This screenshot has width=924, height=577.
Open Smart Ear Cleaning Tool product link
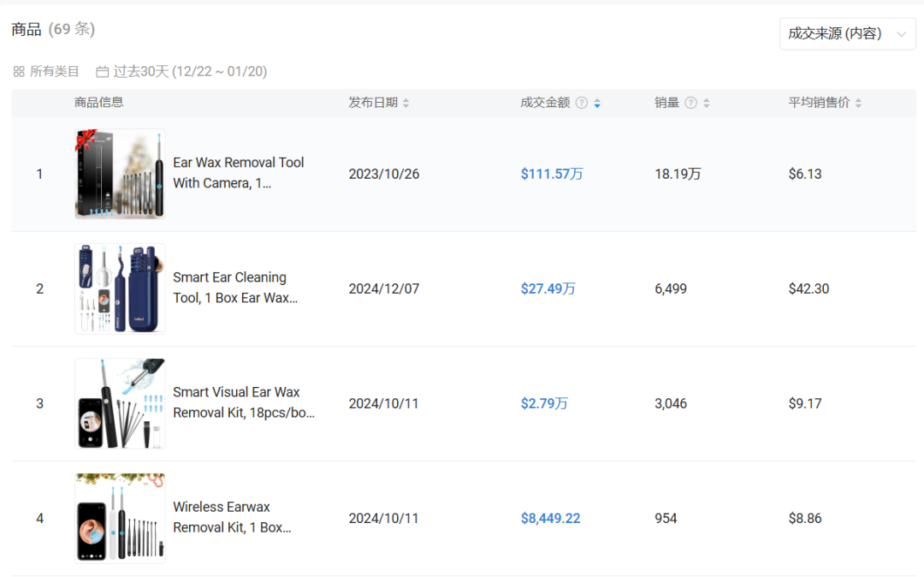tap(235, 288)
